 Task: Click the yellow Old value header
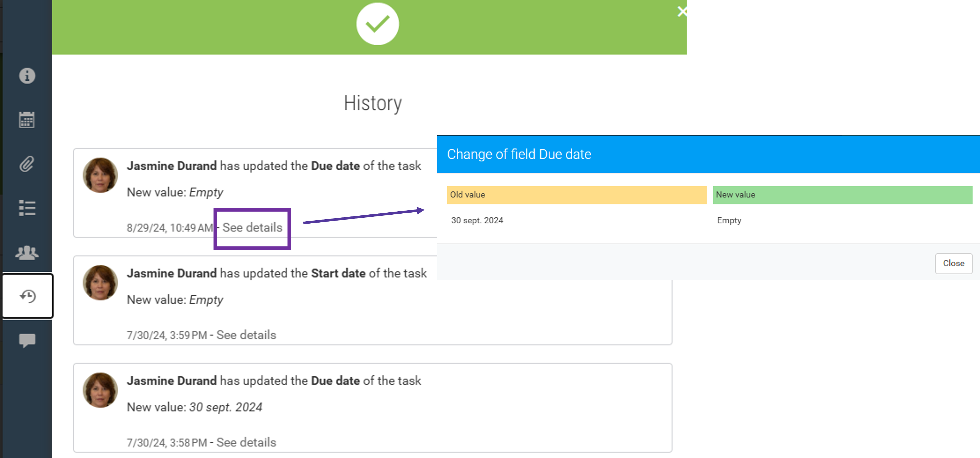[576, 195]
